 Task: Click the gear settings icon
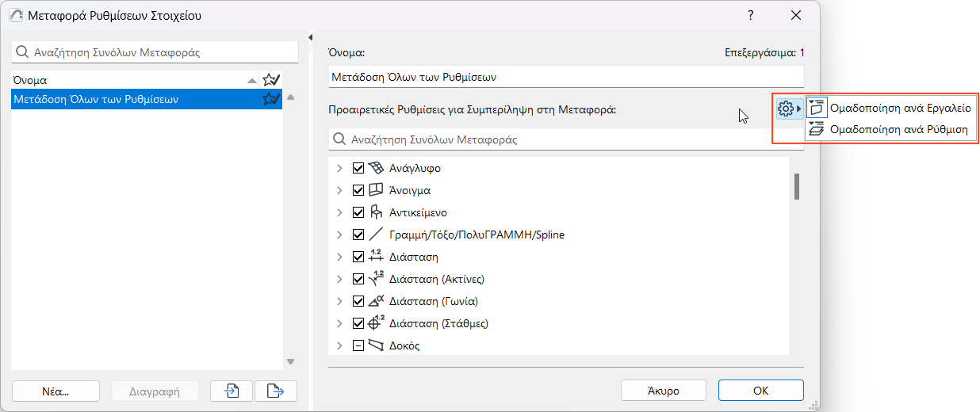[x=786, y=109]
